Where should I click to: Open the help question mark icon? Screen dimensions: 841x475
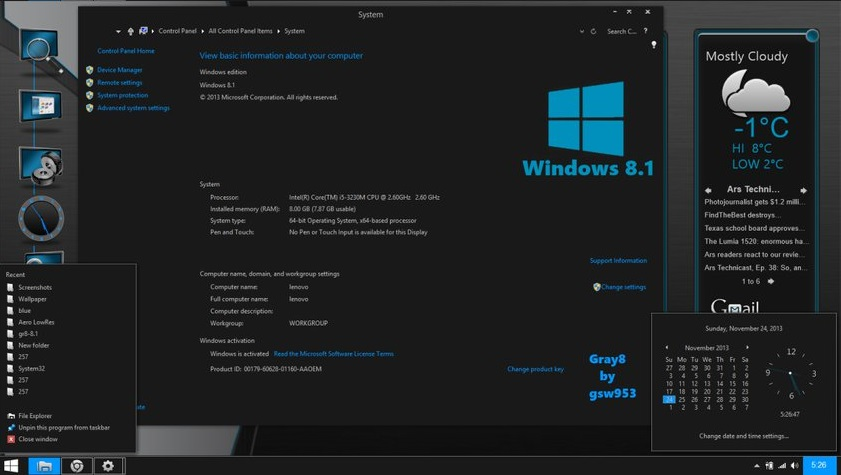click(645, 31)
